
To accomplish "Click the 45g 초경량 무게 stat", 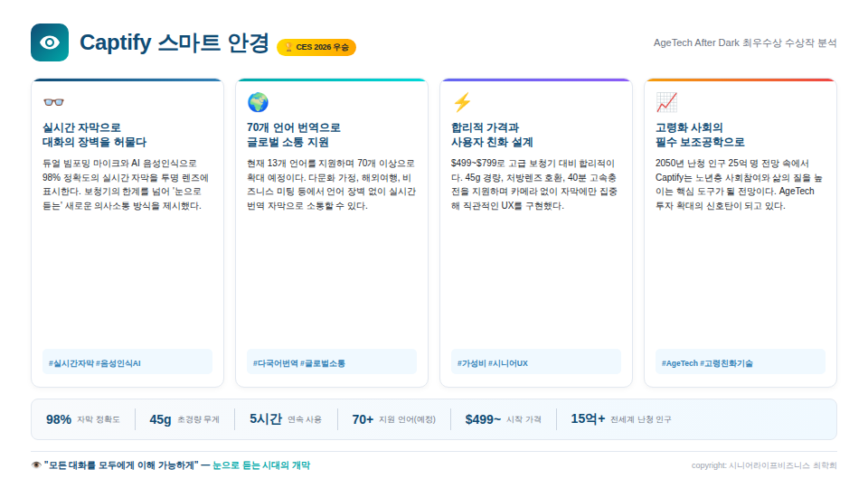I will pyautogui.click(x=184, y=419).
